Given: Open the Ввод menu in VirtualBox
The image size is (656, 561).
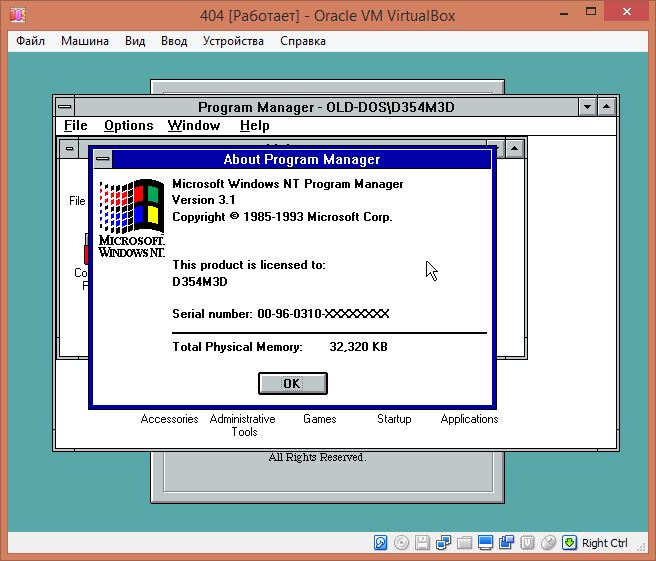Looking at the screenshot, I should click(174, 41).
